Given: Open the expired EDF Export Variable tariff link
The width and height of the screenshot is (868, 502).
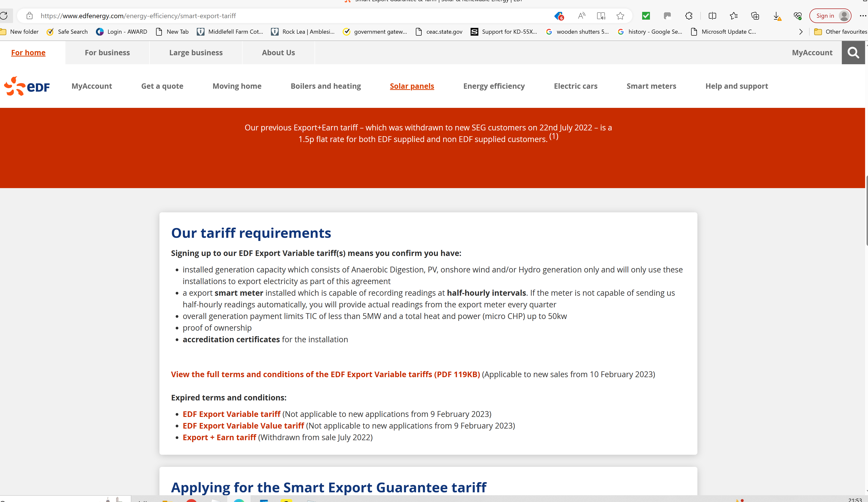Looking at the screenshot, I should click(x=231, y=414).
